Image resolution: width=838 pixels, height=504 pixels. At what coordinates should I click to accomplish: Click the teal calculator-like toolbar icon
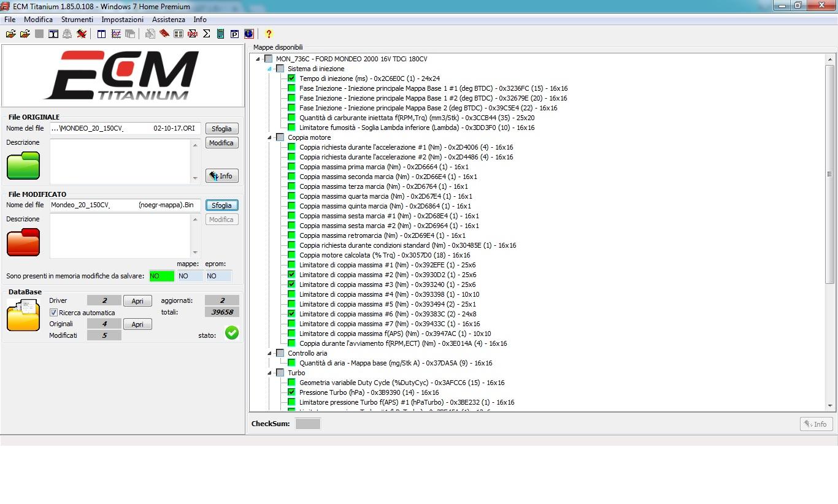tap(220, 34)
